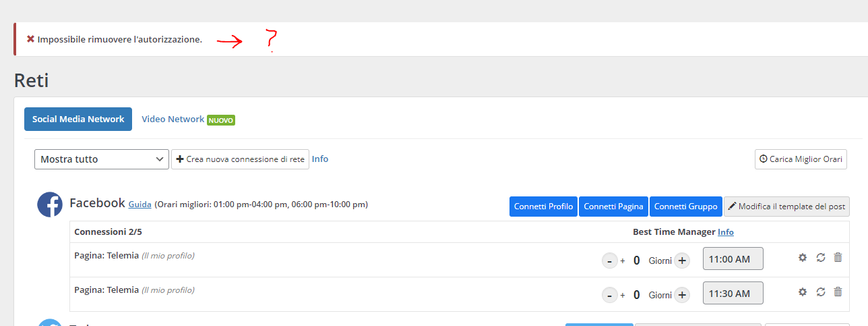Viewport: 868px width, 326px height.
Task: Delete the 11:00 AM Telemia connection
Action: click(x=838, y=257)
